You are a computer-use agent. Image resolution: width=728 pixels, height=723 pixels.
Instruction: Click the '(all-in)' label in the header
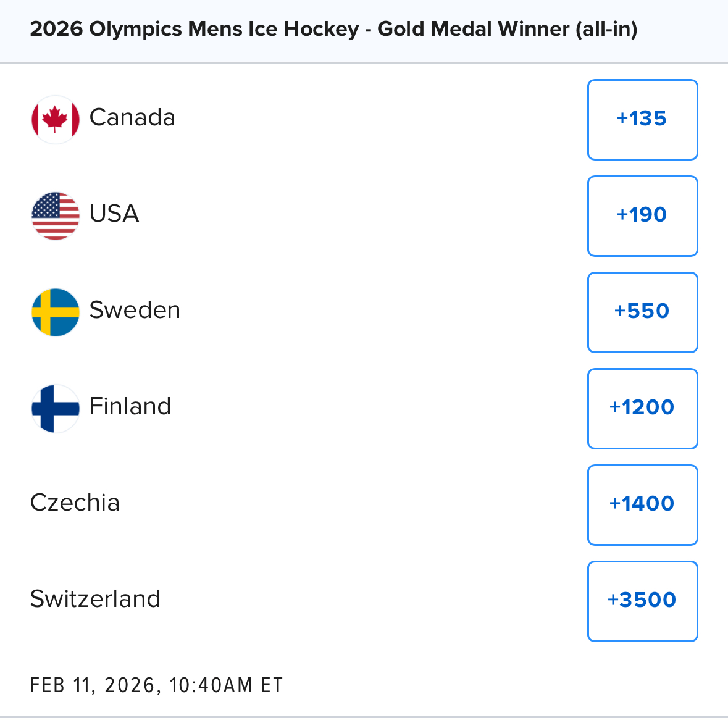click(x=606, y=29)
